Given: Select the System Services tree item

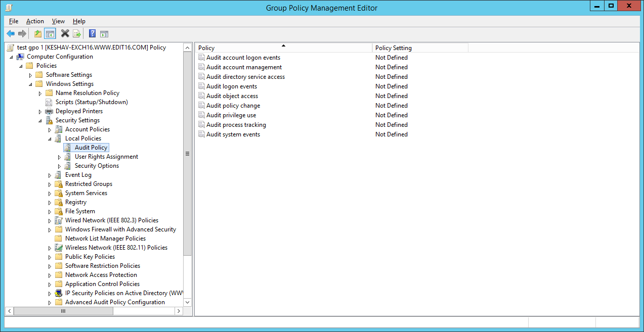Looking at the screenshot, I should tap(86, 193).
